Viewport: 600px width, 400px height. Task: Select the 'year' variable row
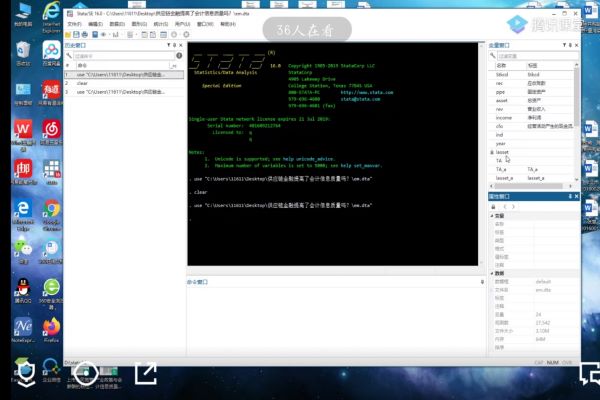(x=532, y=144)
